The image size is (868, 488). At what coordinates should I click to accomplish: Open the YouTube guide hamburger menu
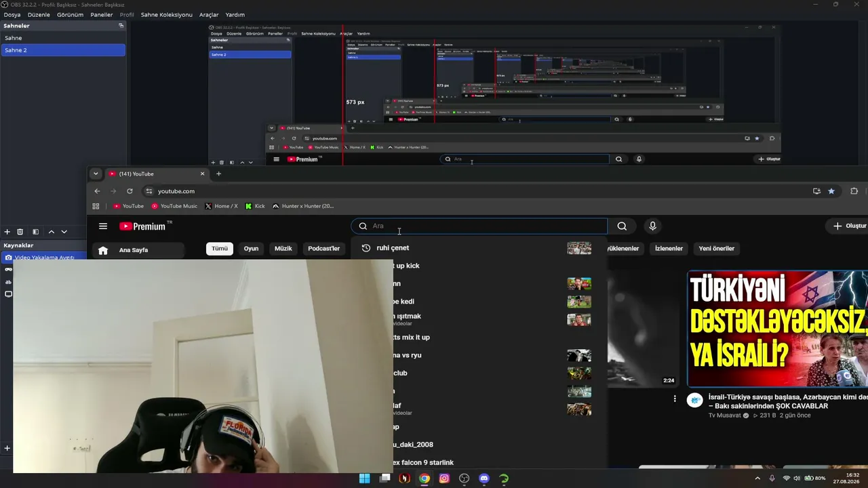click(103, 226)
